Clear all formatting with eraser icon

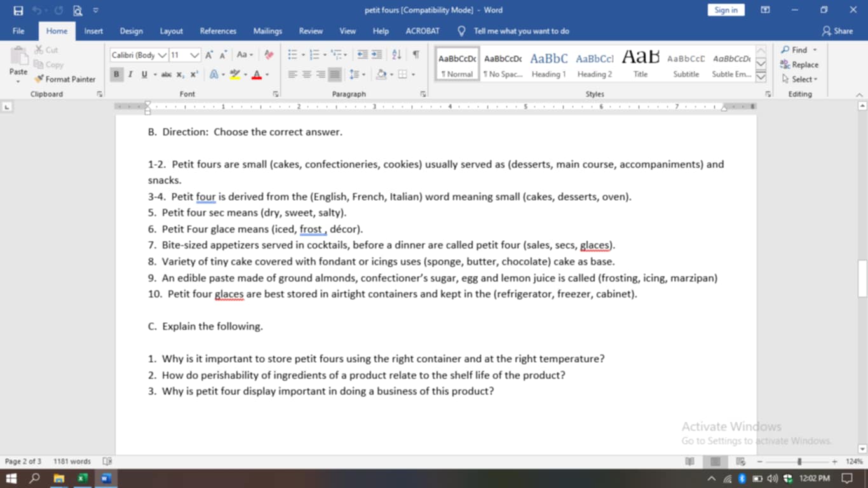click(x=269, y=55)
